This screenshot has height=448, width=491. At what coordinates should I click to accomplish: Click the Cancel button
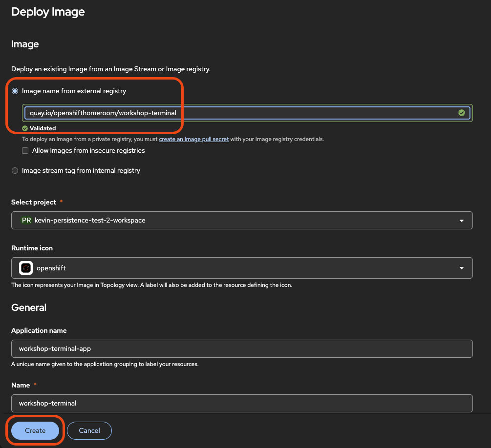click(89, 431)
